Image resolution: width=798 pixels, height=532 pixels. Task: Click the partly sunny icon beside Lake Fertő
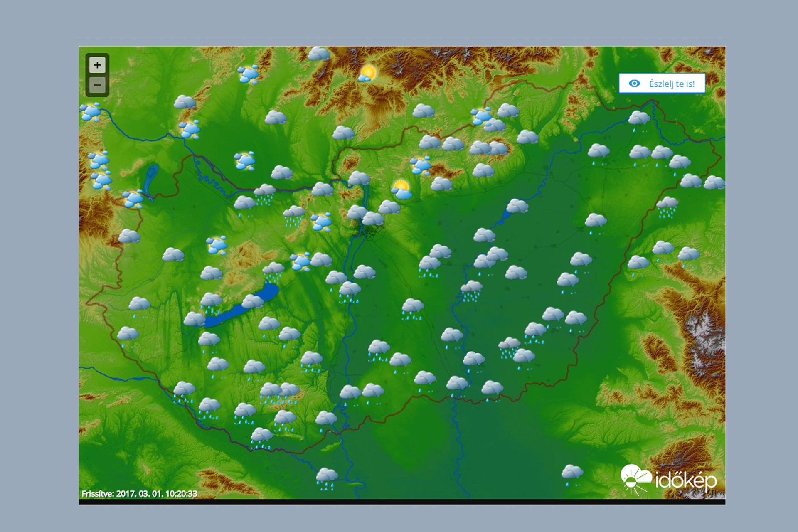(133, 199)
